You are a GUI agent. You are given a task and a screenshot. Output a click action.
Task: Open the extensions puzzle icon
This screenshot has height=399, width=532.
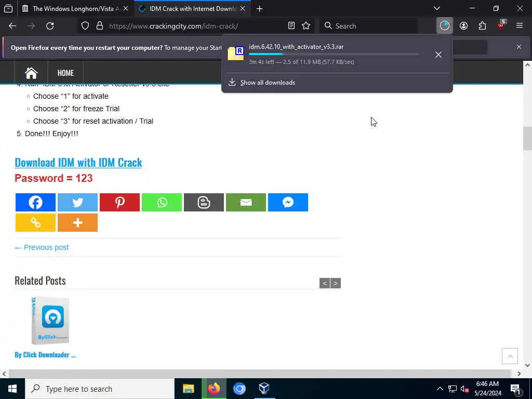[482, 26]
